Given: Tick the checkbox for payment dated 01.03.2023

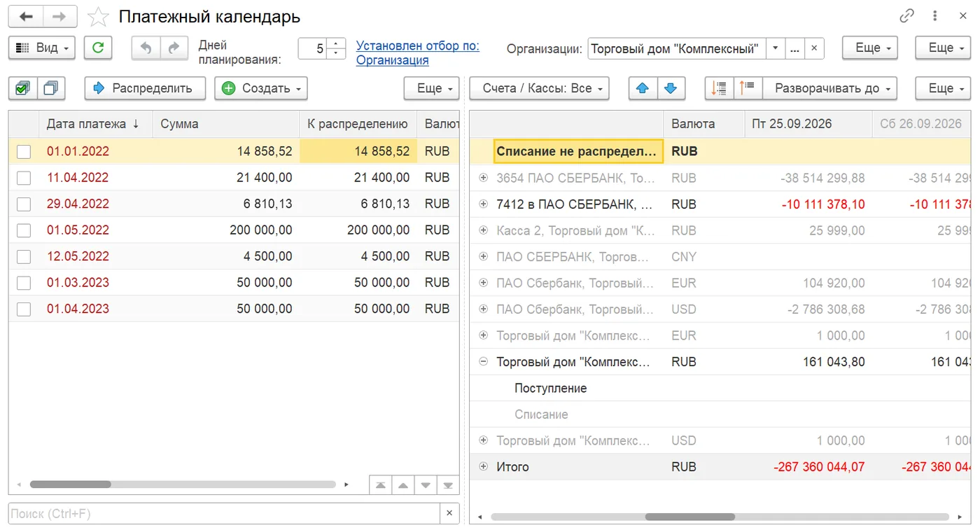Looking at the screenshot, I should tap(24, 283).
